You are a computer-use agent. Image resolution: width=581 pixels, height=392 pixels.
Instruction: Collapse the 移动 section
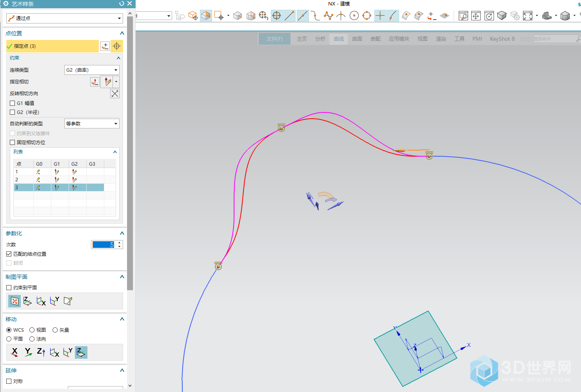coord(122,319)
